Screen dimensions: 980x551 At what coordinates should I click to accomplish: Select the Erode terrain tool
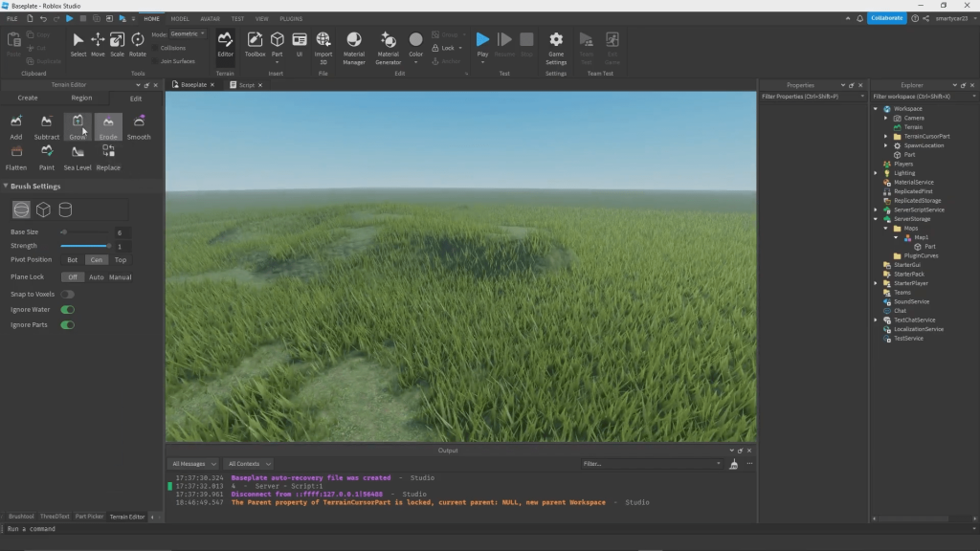click(108, 127)
